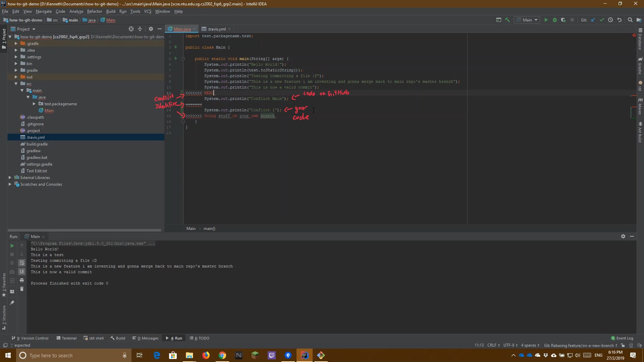Viewport: 644px width, 362px height.
Task: Open Chrome from the taskbar
Action: 222,355
